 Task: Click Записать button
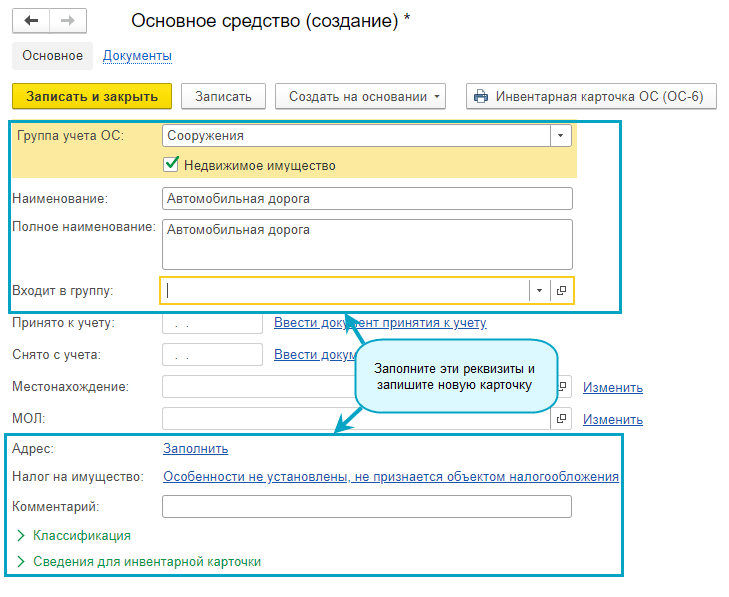click(223, 96)
